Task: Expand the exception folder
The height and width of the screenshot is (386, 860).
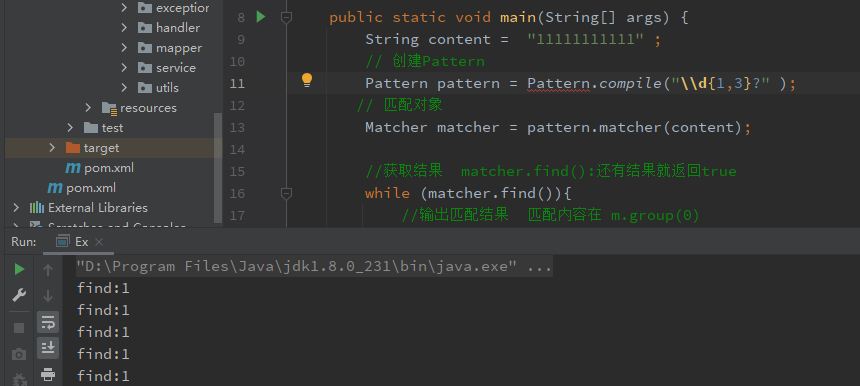Action: 125,8
